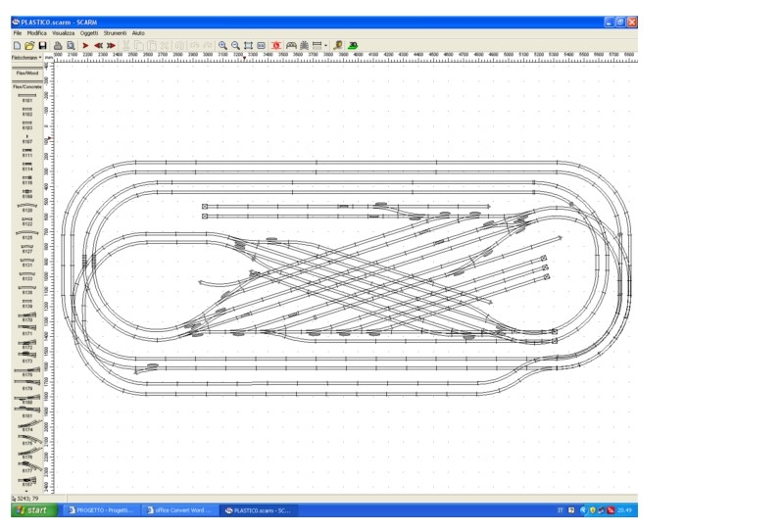Image resolution: width=783 pixels, height=532 pixels.
Task: Open the Strumenti menu
Action: [x=115, y=33]
